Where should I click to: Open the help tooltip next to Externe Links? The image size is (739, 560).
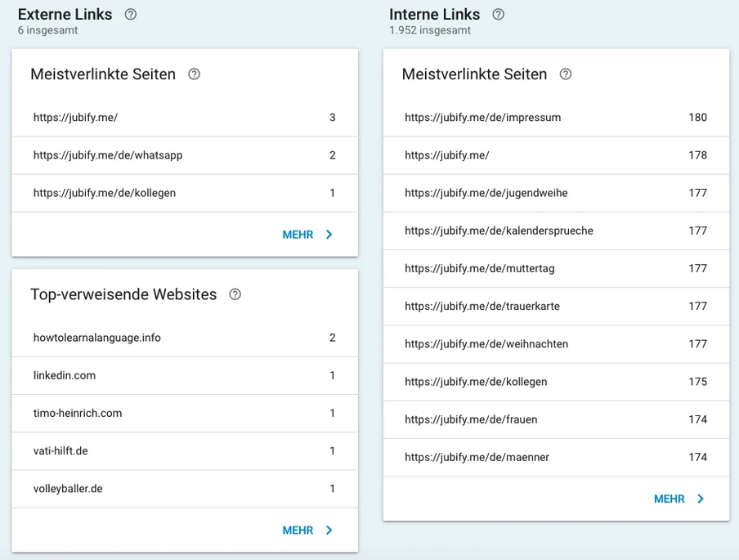131,14
